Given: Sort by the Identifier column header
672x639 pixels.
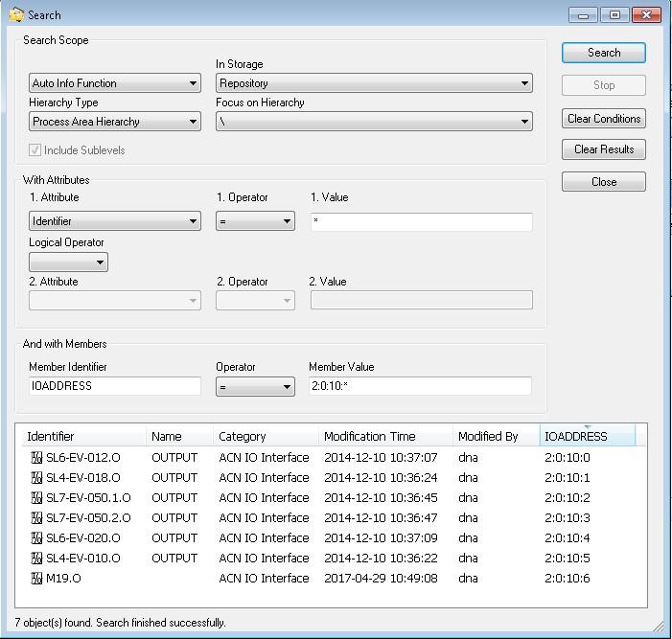Looking at the screenshot, I should click(x=84, y=436).
